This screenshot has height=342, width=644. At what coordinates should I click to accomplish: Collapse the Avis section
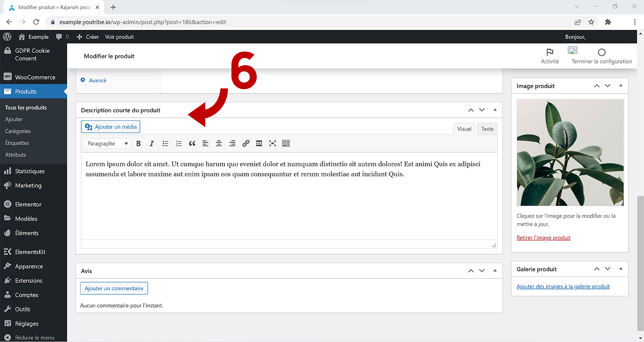pos(495,271)
